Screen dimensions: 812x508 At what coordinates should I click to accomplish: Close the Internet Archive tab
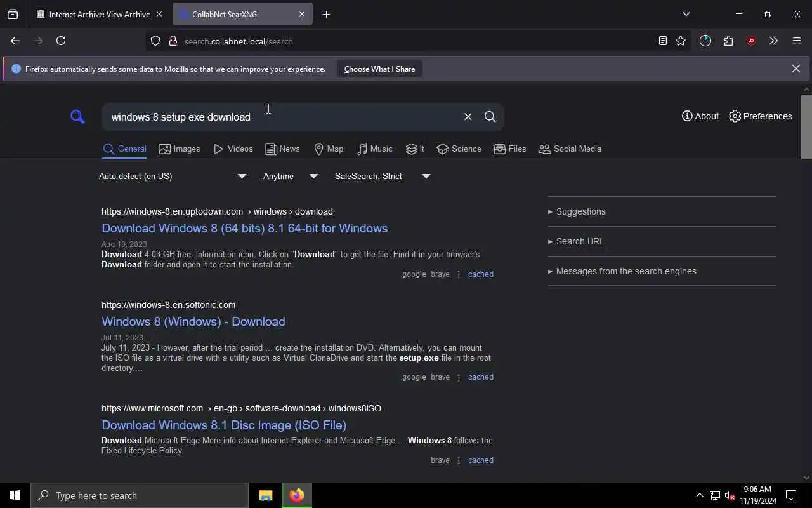point(159,14)
